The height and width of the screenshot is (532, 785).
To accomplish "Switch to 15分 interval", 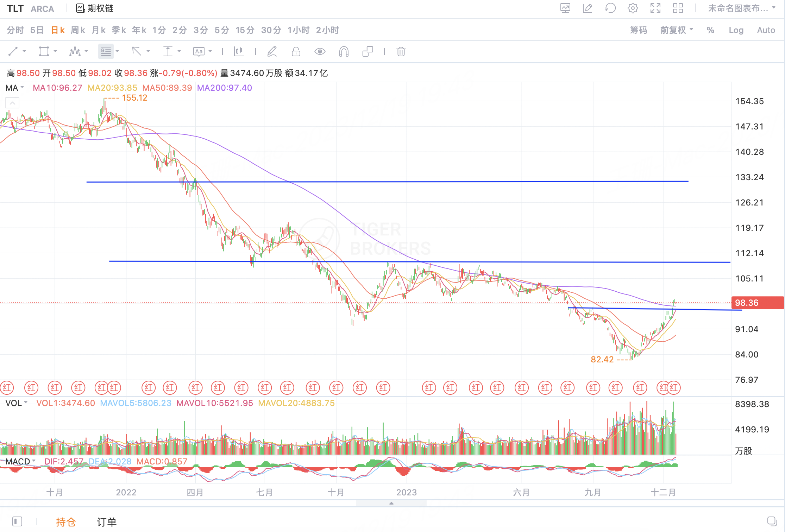I will click(x=245, y=30).
